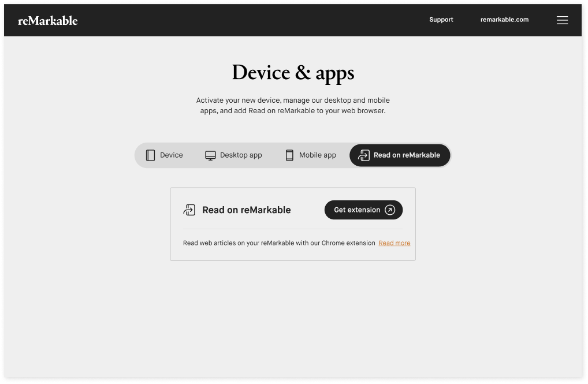This screenshot has width=588, height=384.
Task: Switch to the Desktop app tab
Action: click(233, 155)
